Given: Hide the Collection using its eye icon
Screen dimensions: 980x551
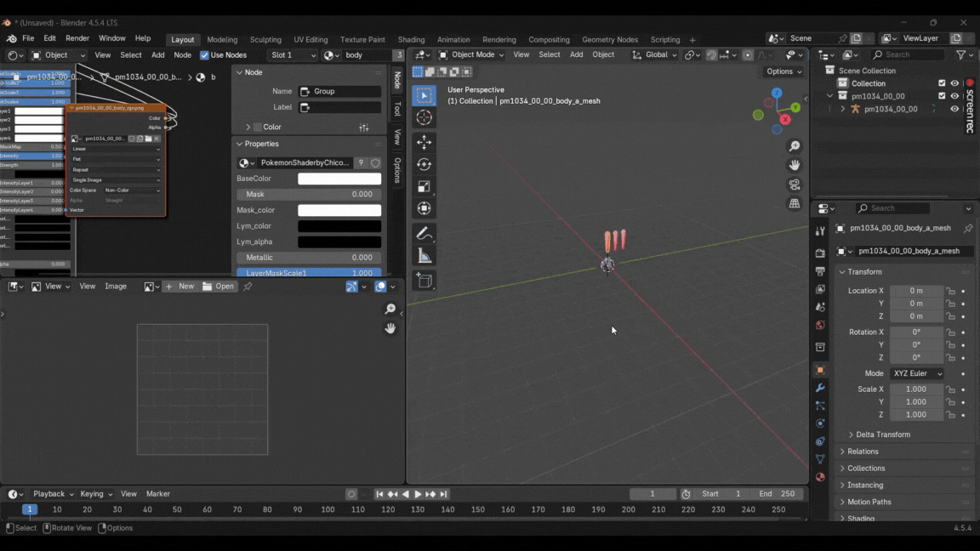Looking at the screenshot, I should point(954,83).
